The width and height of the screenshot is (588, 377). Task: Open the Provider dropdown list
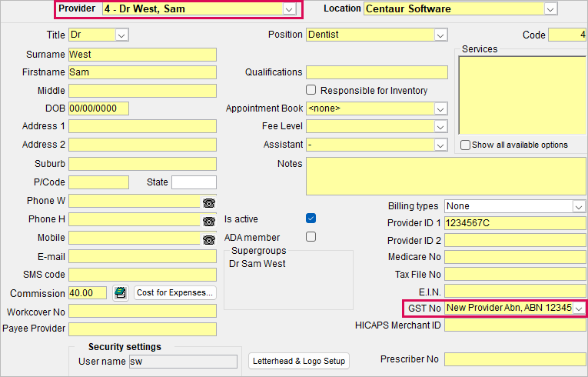pyautogui.click(x=289, y=9)
